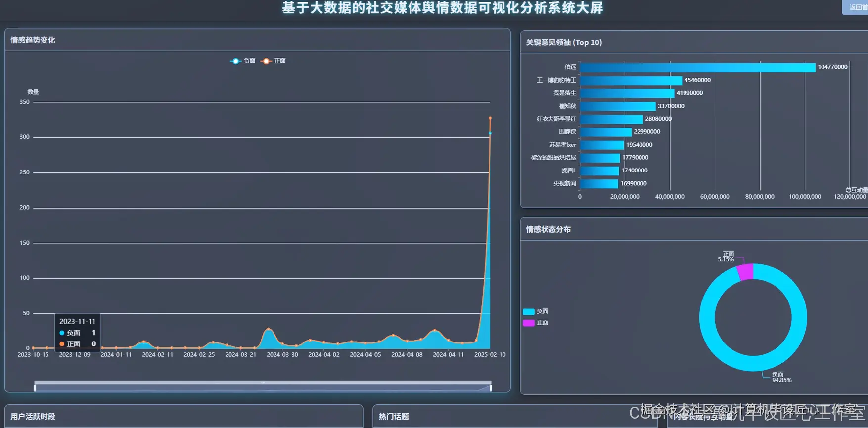Click the 央视新闻 bar

coord(598,184)
